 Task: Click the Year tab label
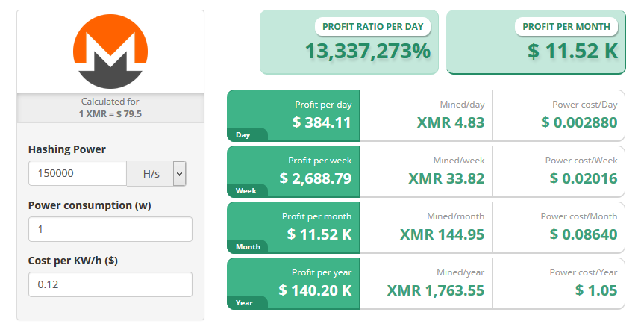pyautogui.click(x=243, y=303)
